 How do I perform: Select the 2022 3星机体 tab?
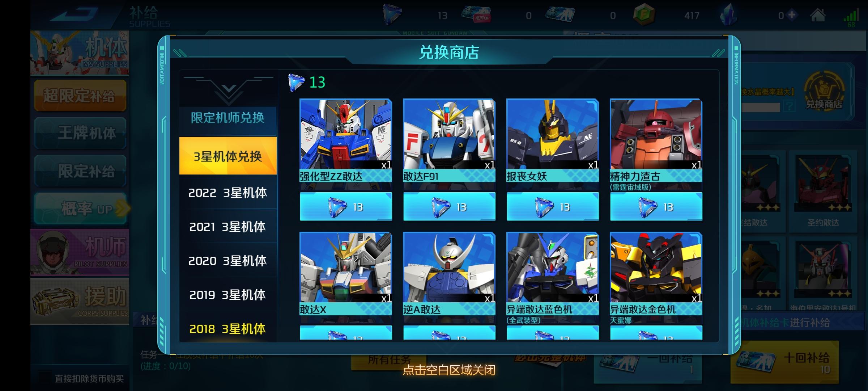[228, 192]
